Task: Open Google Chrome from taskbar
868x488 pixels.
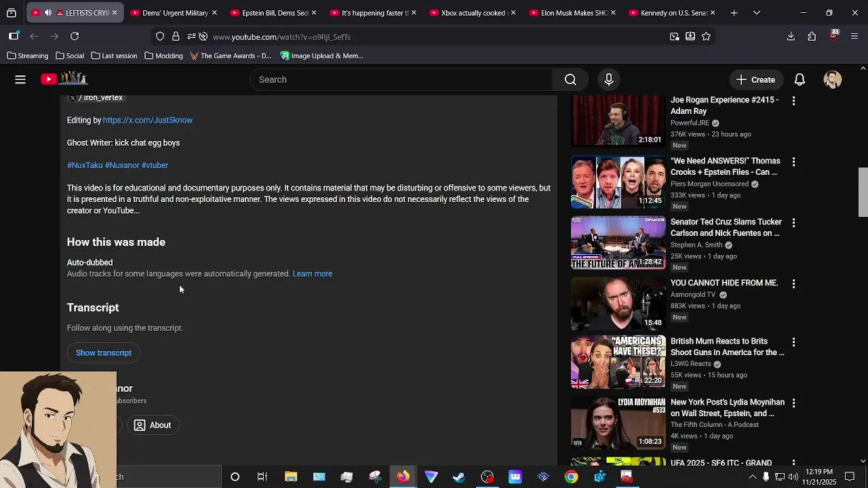Action: (571, 476)
